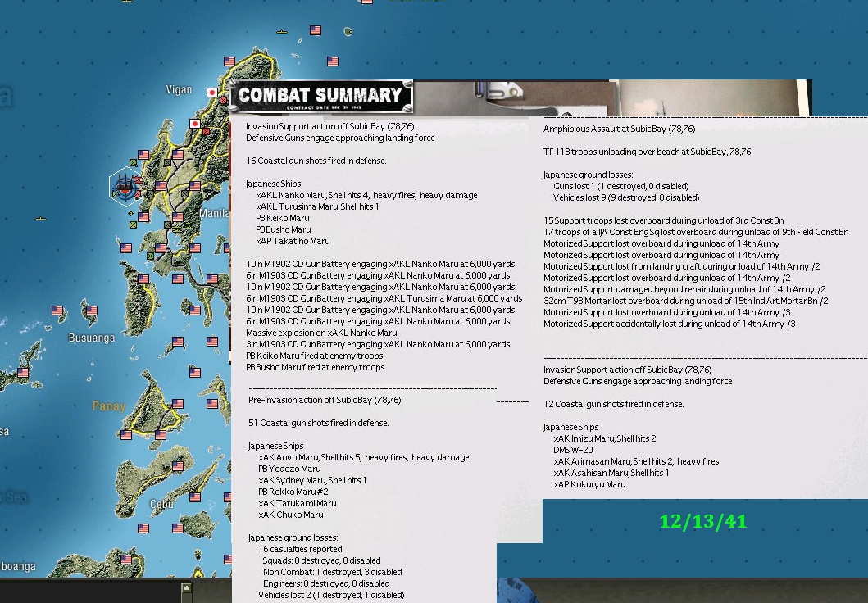Click 'xAK Asahisan Maru, Shell hits 1' line
868x603 pixels.
tap(611, 473)
